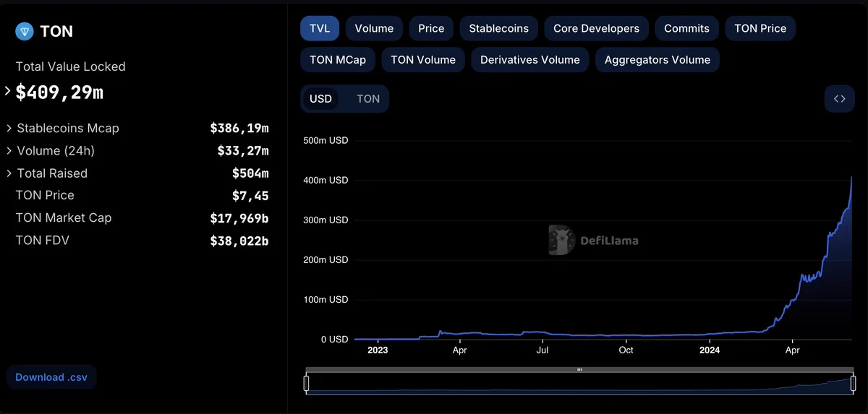Expand the Volume (24h) row
Viewport: 868px width, 414px height.
pos(9,151)
